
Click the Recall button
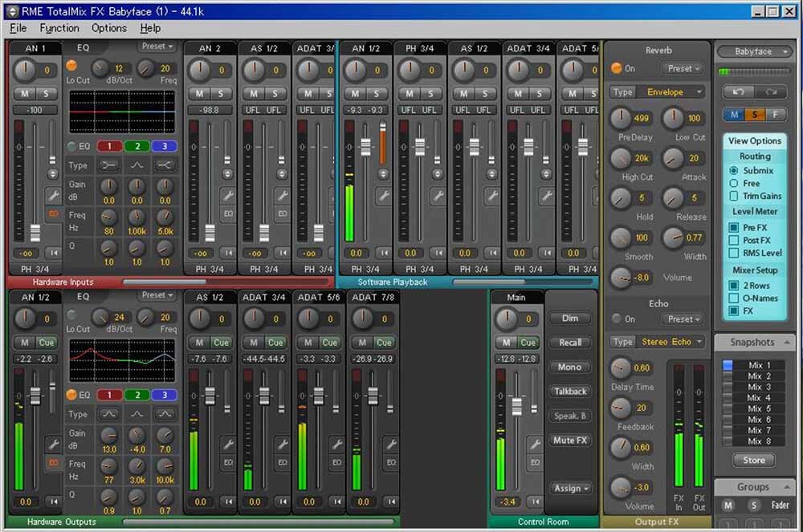(570, 342)
